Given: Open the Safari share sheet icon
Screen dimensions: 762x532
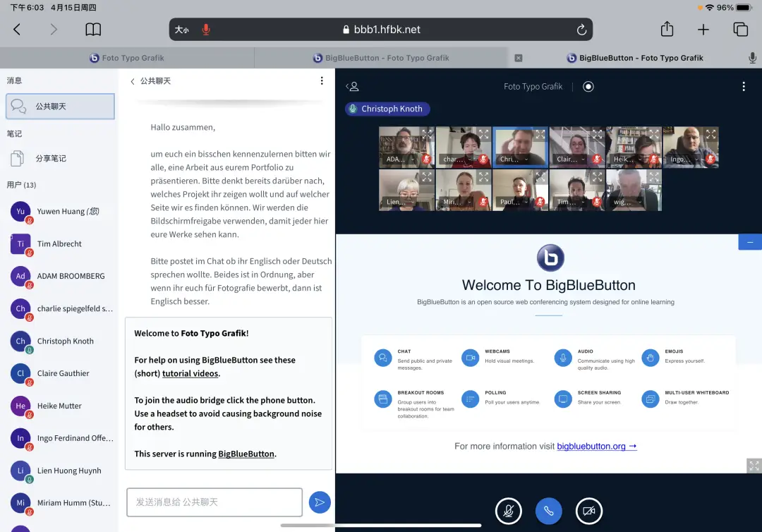Looking at the screenshot, I should (x=667, y=29).
